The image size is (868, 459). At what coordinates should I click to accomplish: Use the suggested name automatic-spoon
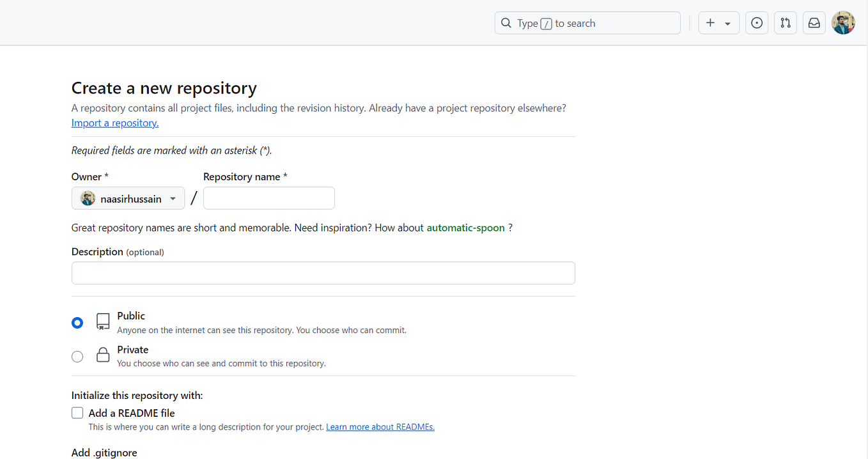465,227
